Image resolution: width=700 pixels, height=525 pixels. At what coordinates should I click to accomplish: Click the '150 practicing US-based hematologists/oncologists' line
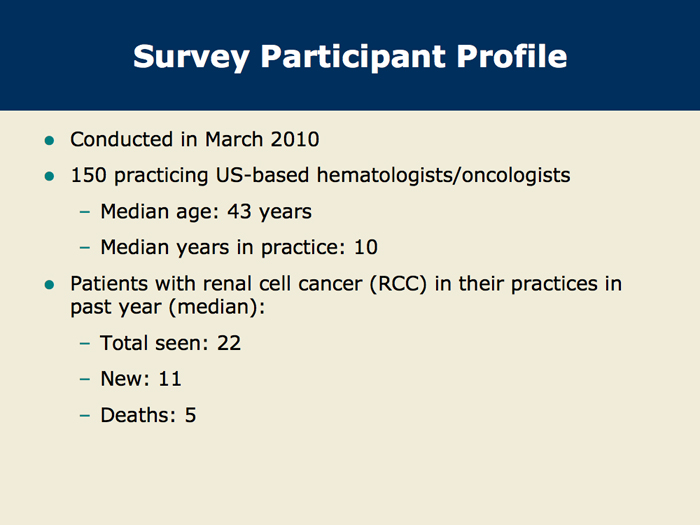pos(320,175)
